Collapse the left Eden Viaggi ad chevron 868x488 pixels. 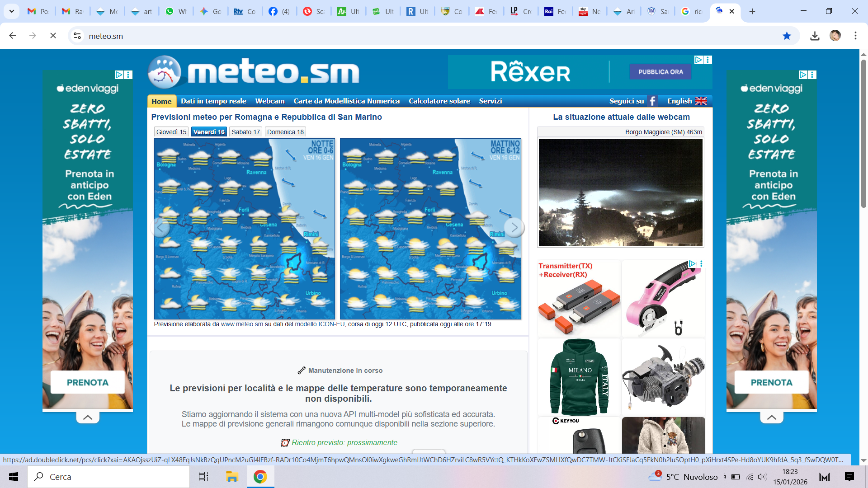coord(88,418)
